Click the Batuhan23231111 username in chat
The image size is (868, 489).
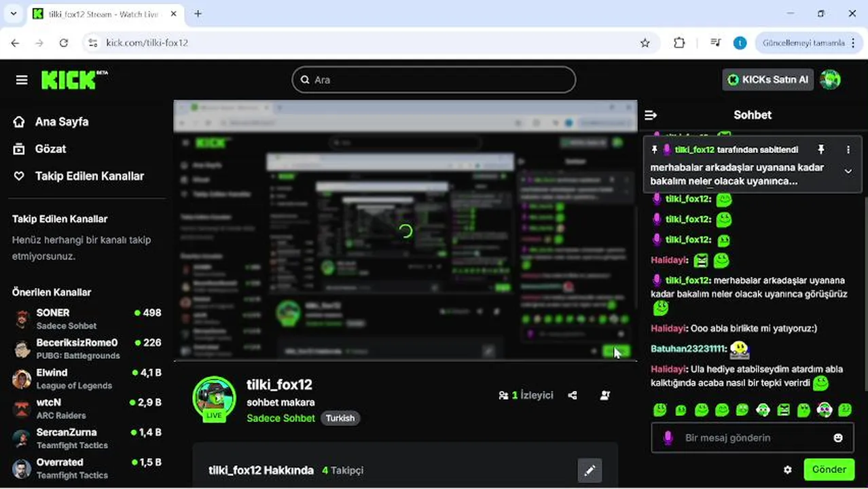click(x=688, y=348)
